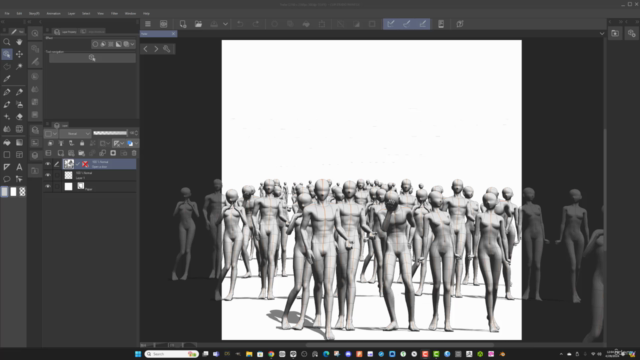
Task: Select the Airbrush tool
Action: [x=19, y=104]
